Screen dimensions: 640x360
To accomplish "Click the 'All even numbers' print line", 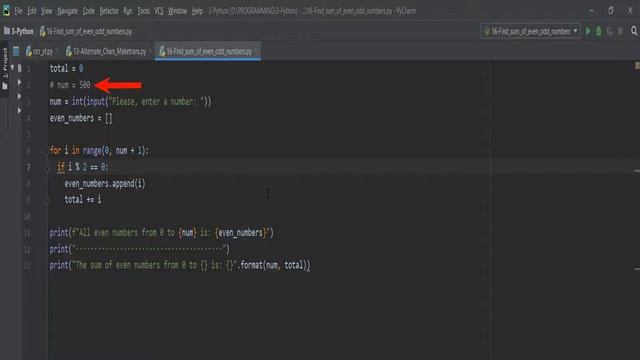I will (162, 233).
